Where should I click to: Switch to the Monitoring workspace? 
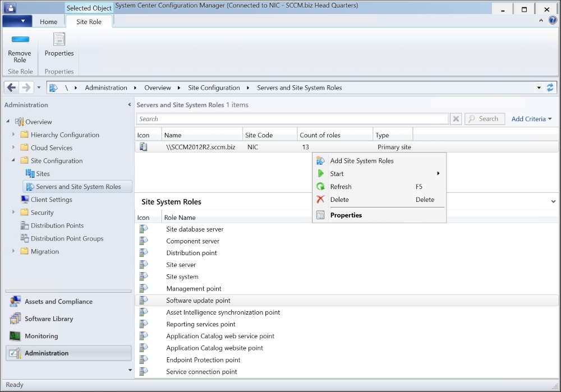click(x=41, y=336)
